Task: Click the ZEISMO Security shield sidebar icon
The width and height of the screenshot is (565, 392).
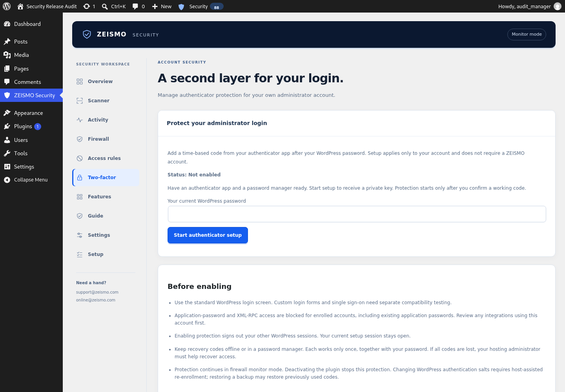Action: point(7,95)
